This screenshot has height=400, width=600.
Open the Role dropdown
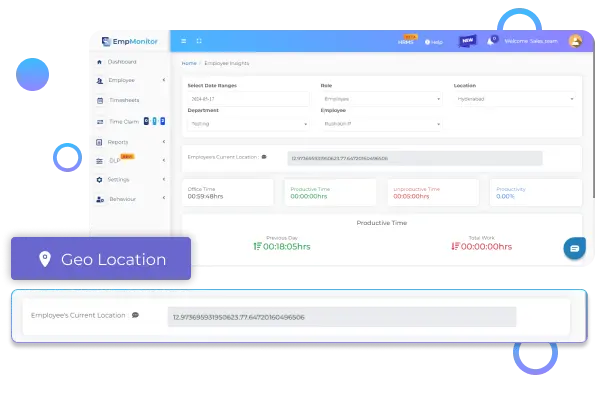pos(381,99)
